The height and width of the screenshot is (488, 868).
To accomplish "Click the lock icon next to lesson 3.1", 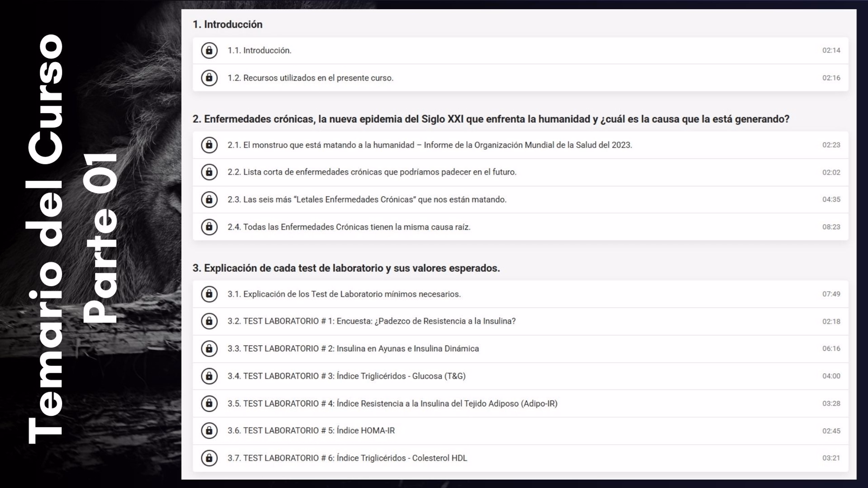I will 209,294.
